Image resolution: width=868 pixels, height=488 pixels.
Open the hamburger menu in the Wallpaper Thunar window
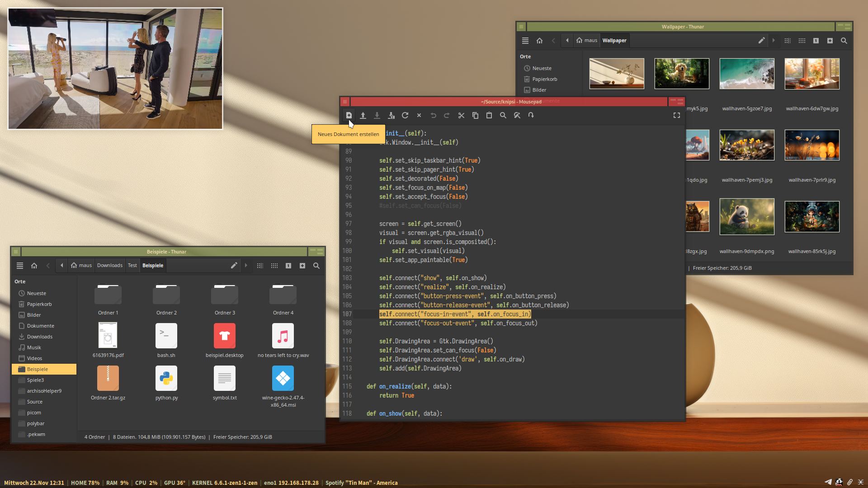click(525, 41)
